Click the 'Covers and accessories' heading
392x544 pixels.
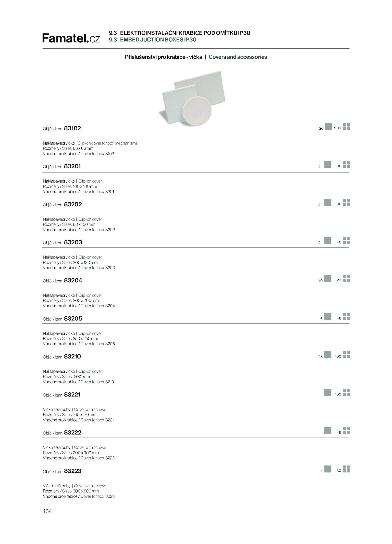click(x=238, y=57)
